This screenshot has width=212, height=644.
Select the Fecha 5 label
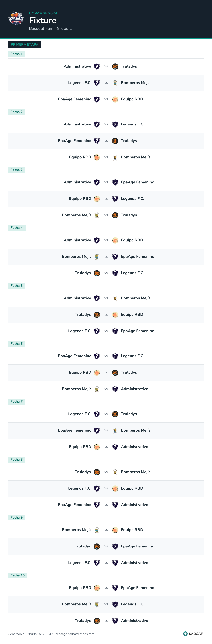(x=16, y=286)
